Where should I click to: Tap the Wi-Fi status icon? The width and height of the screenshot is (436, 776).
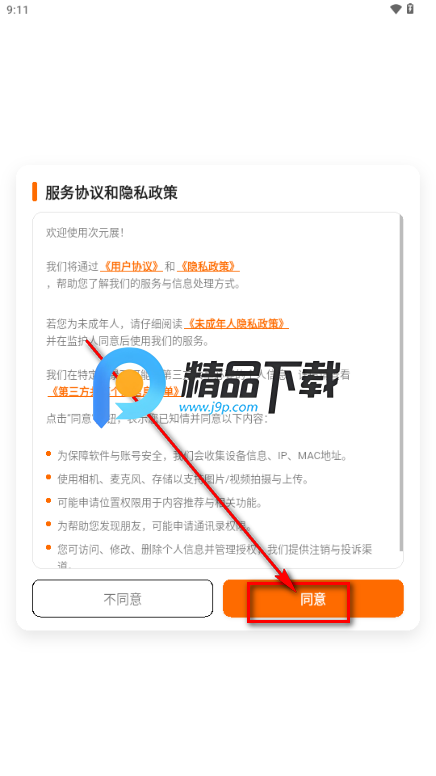395,9
